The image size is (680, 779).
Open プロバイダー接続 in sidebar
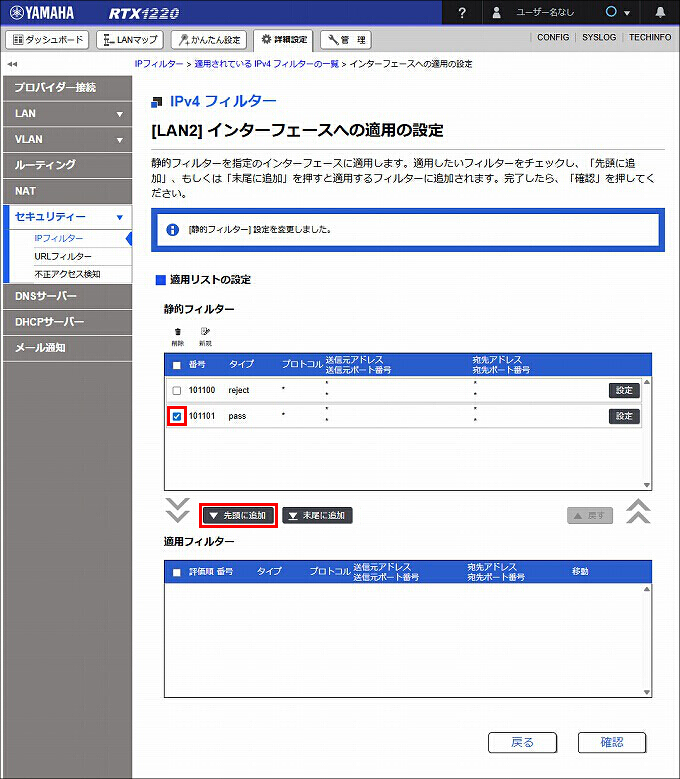click(68, 88)
